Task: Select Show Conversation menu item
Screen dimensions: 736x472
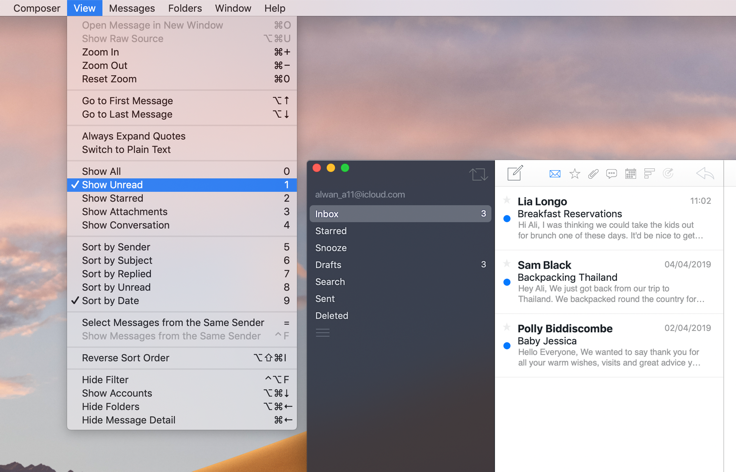Action: [182, 225]
